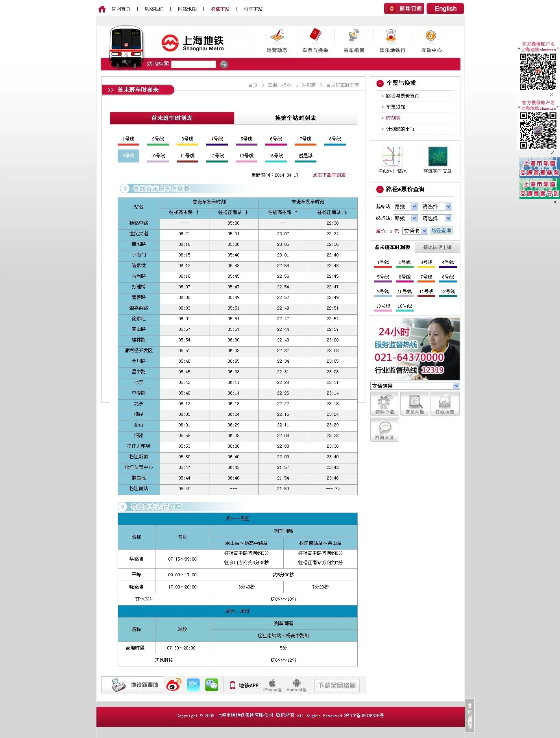Viewport: 560px width, 738px height.
Task: Click 返回顶部 back-to-top button
Action: (470, 715)
